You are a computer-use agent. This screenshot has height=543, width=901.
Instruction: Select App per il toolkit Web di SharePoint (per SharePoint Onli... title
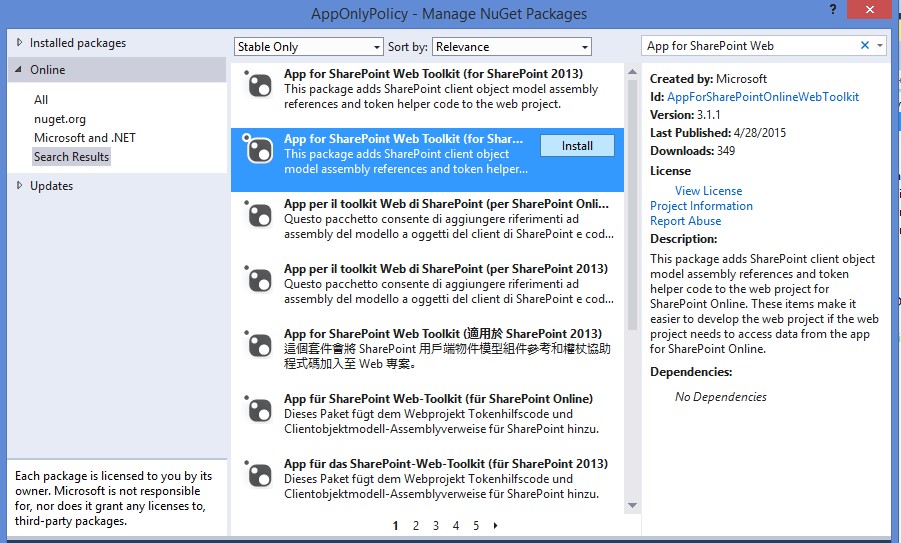click(446, 203)
